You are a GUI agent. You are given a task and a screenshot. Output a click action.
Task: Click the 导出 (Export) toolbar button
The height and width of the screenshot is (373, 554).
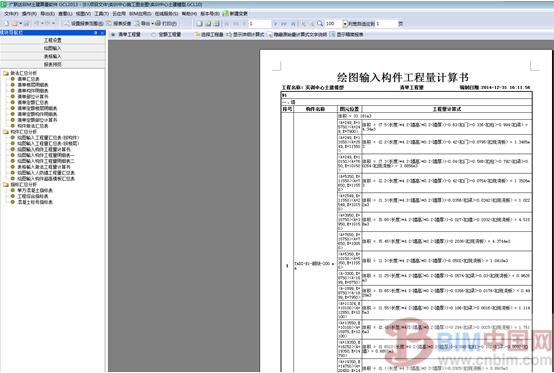(142, 24)
